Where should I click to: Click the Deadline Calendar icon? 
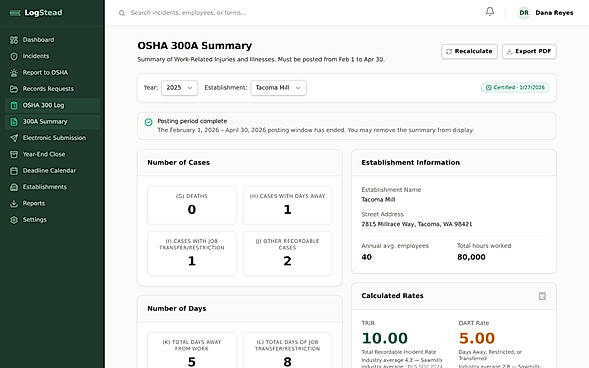14,171
